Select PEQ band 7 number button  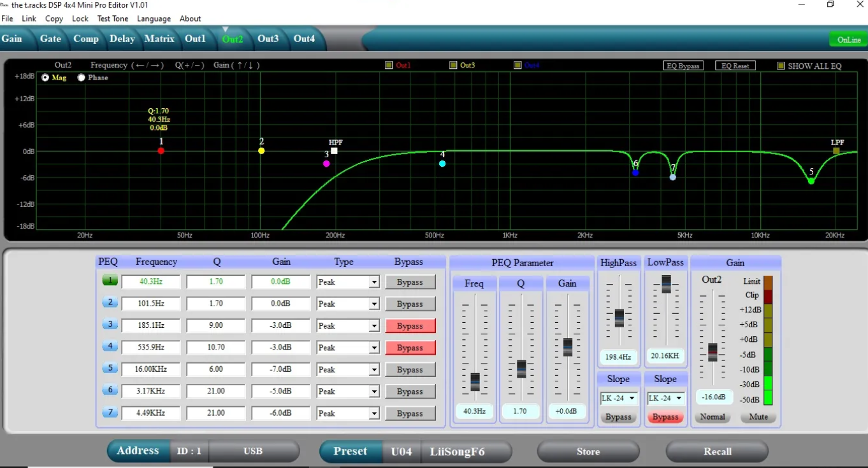coord(110,413)
